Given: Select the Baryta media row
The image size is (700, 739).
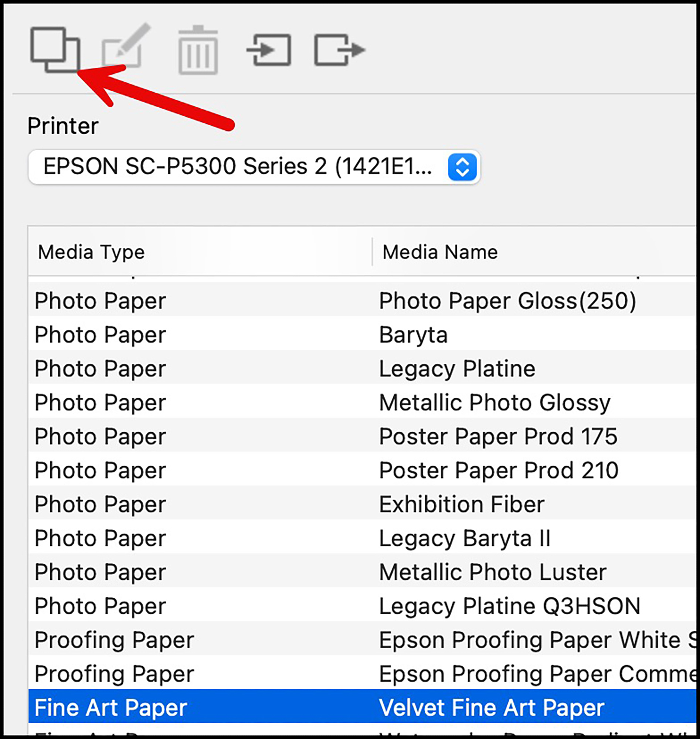Looking at the screenshot, I should [362, 335].
